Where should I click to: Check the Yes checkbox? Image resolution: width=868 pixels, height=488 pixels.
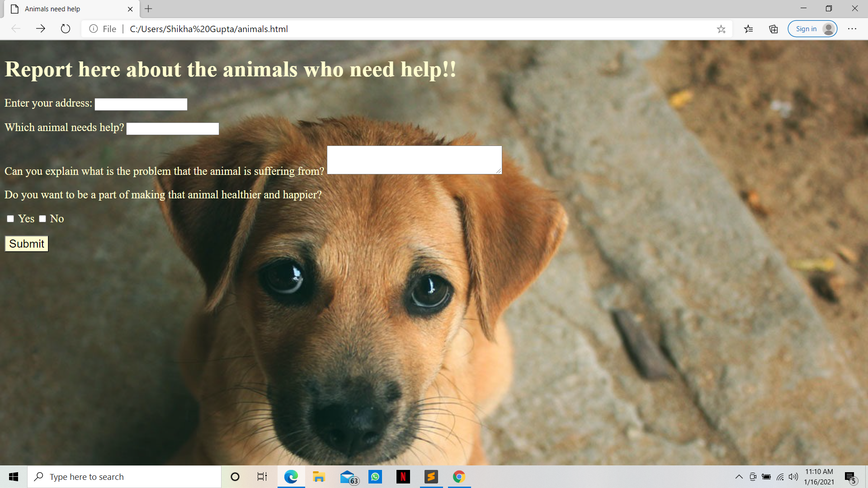(x=10, y=219)
